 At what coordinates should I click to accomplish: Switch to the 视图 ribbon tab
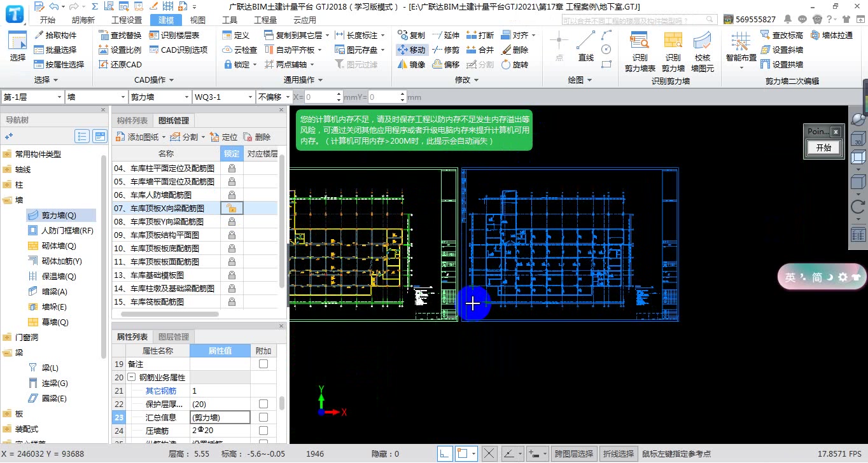tap(198, 20)
